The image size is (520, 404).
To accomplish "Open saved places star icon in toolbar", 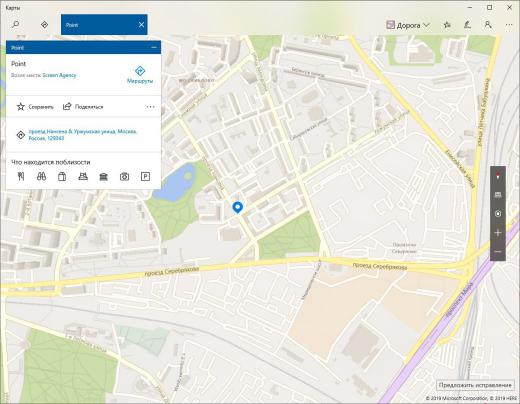I will [x=447, y=25].
